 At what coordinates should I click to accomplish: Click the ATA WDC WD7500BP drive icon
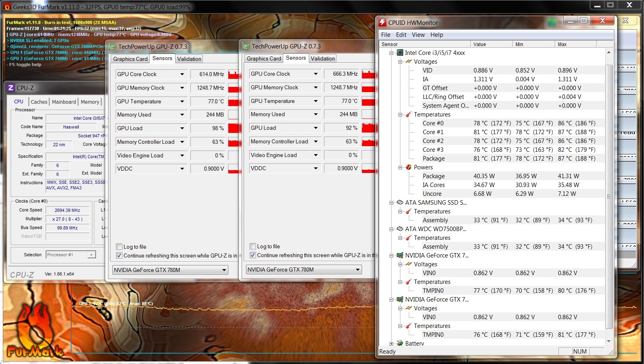tap(400, 229)
